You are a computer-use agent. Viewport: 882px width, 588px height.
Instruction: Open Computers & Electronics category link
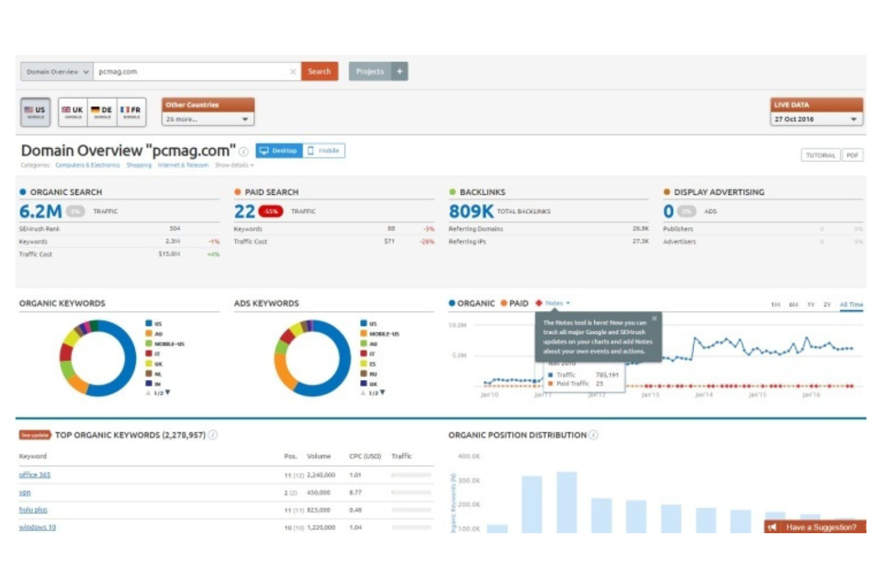88,165
